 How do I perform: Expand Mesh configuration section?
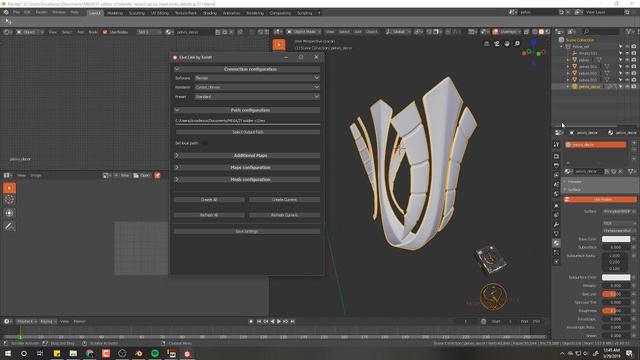(x=247, y=179)
